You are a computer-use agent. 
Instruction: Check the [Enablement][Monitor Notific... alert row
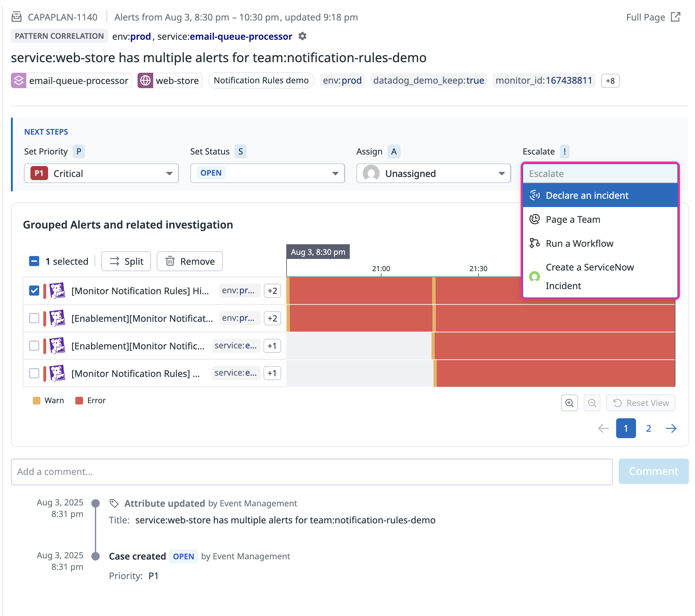pos(34,346)
